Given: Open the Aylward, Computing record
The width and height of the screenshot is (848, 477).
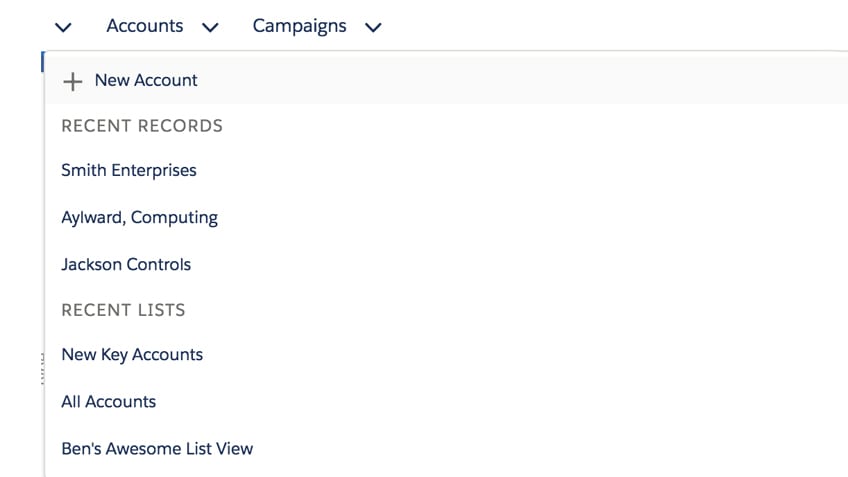Looking at the screenshot, I should tap(139, 217).
